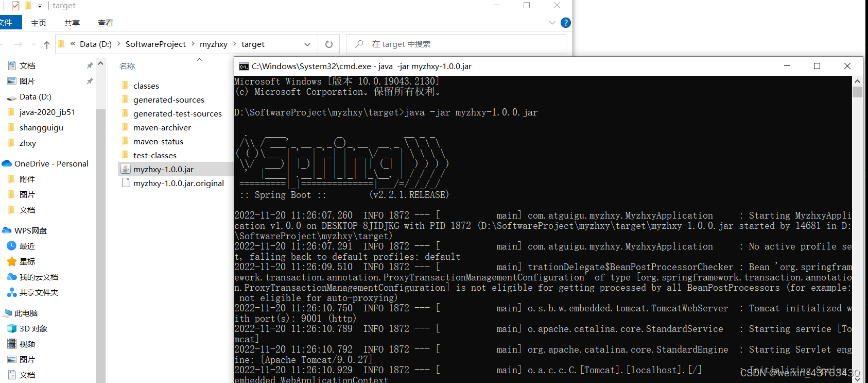Screen dimensions: 868x383
Task: Open 附件 under OneDrive
Action: (x=27, y=179)
